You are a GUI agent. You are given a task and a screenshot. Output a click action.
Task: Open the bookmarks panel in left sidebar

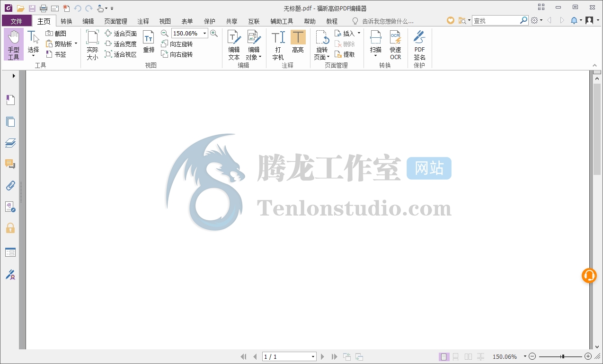10,100
